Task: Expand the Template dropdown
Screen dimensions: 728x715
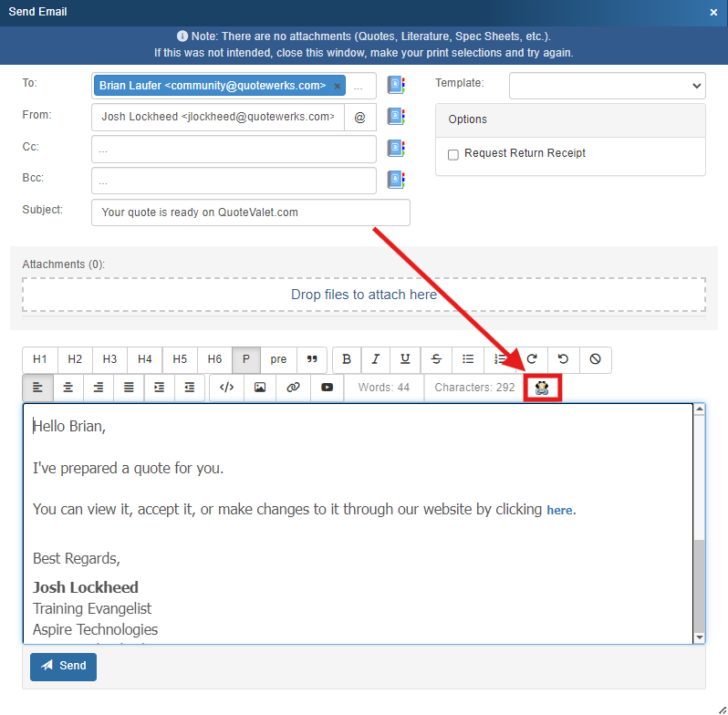Action: click(x=607, y=86)
